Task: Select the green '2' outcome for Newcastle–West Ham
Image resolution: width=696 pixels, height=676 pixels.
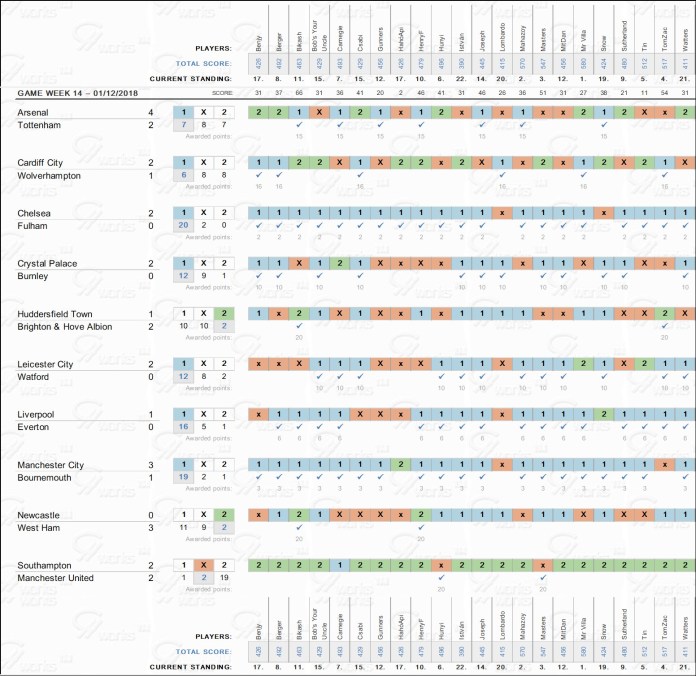Action: coord(225,515)
